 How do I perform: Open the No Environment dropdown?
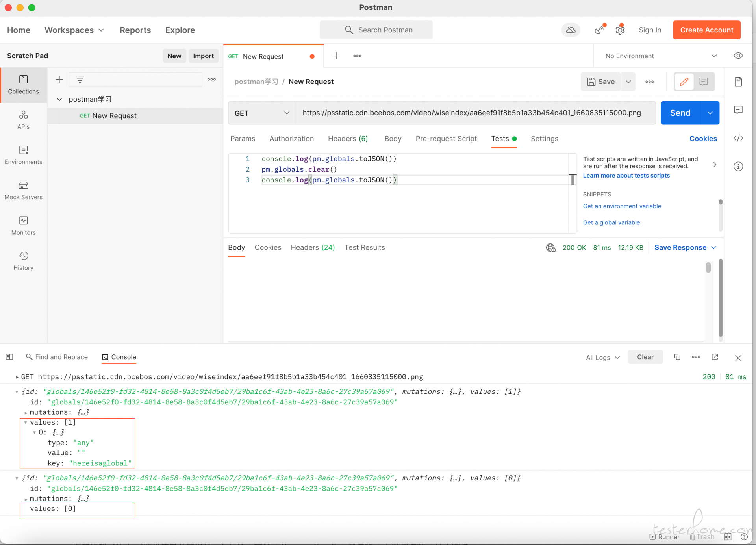660,56
